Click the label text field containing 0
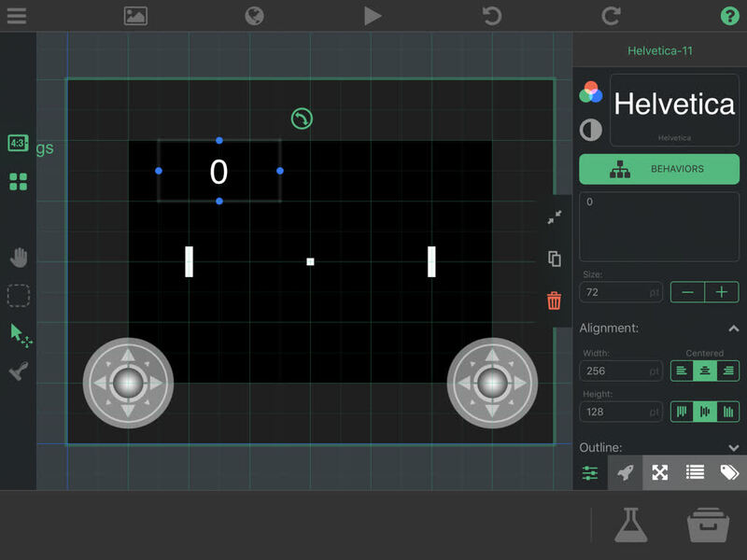This screenshot has width=747, height=560. pyautogui.click(x=659, y=227)
